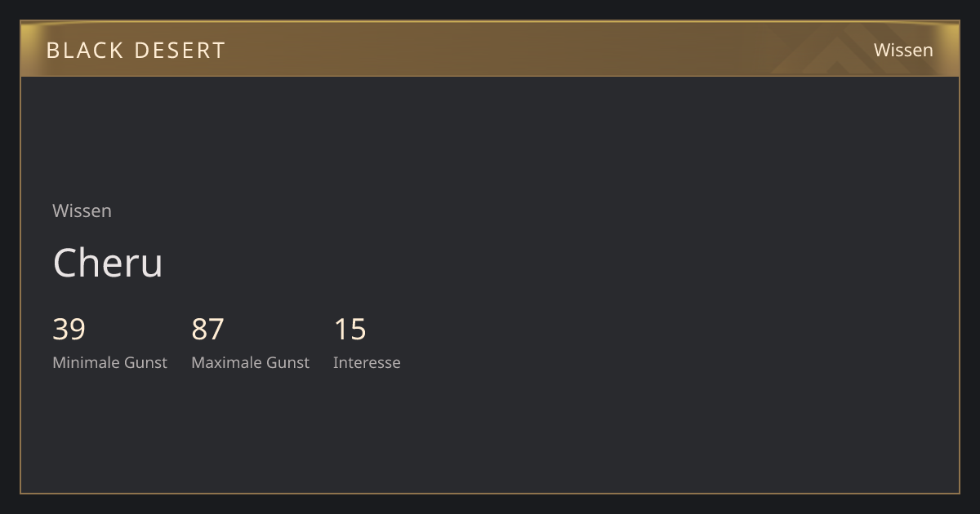Select the Interesse label

pos(367,362)
